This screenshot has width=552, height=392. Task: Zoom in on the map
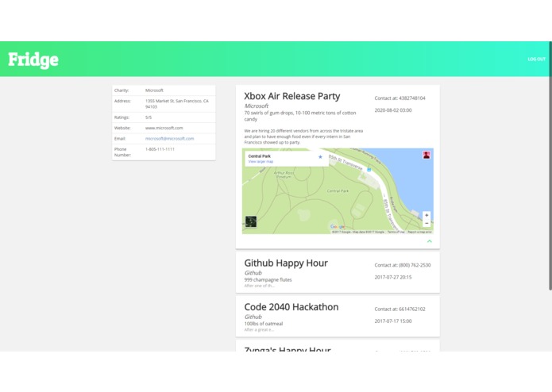[427, 215]
